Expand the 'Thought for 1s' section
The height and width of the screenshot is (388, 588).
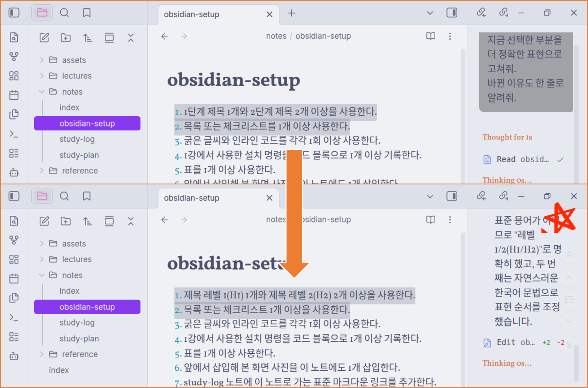click(507, 137)
